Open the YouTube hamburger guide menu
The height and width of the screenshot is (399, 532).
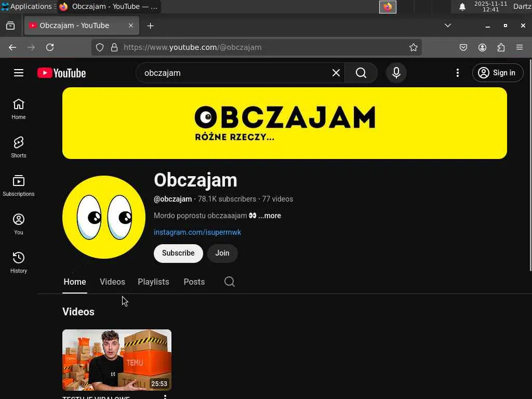pos(19,73)
